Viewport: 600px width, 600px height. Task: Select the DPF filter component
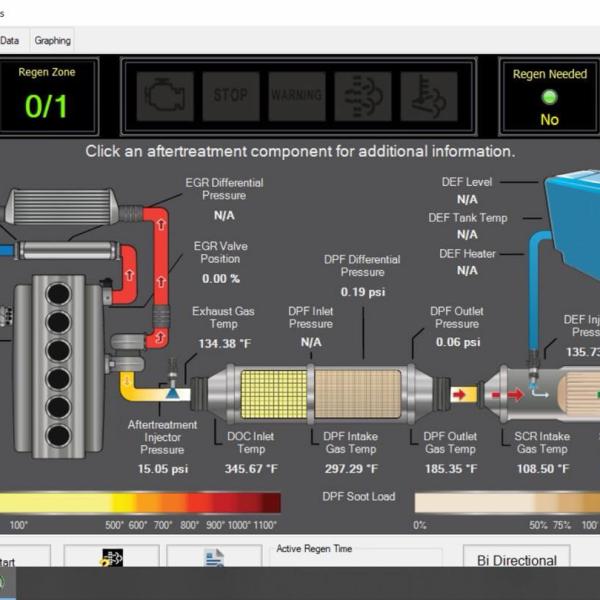point(358,395)
